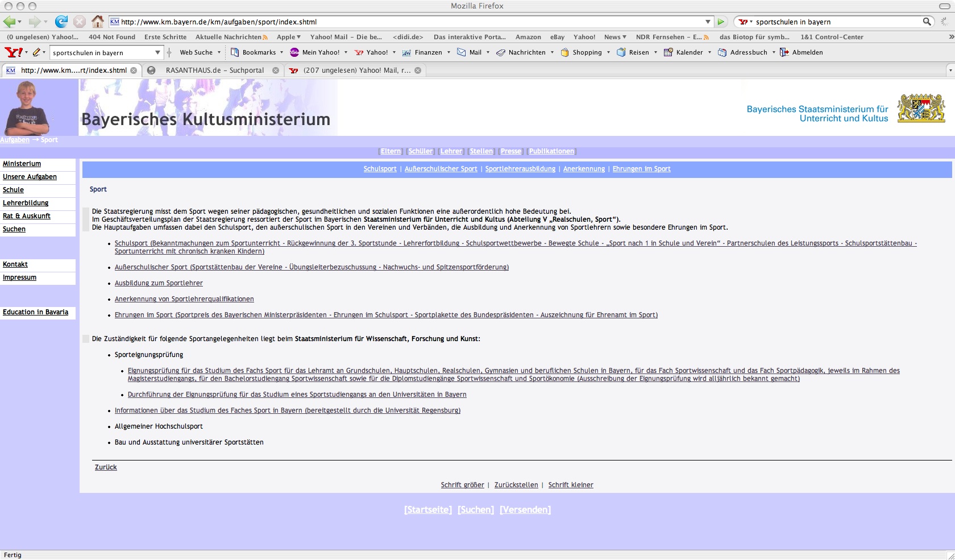Expand the Apple bookmarks folder

pyautogui.click(x=289, y=37)
